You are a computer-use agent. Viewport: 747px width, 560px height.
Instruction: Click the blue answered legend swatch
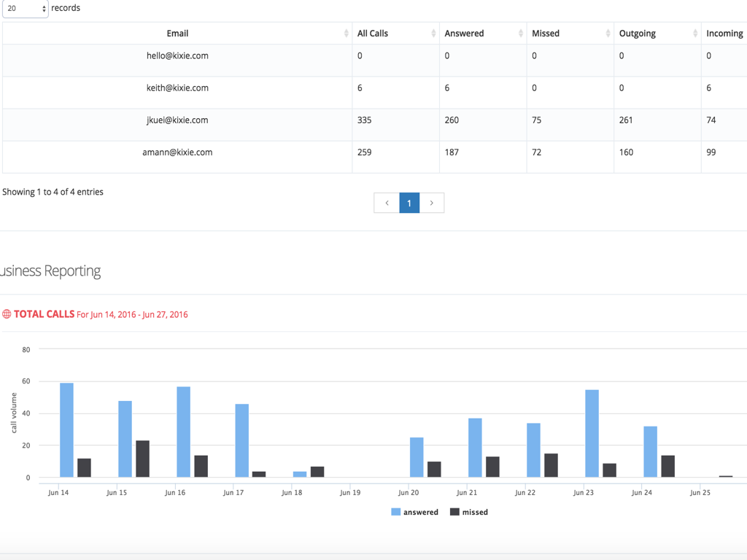(396, 512)
